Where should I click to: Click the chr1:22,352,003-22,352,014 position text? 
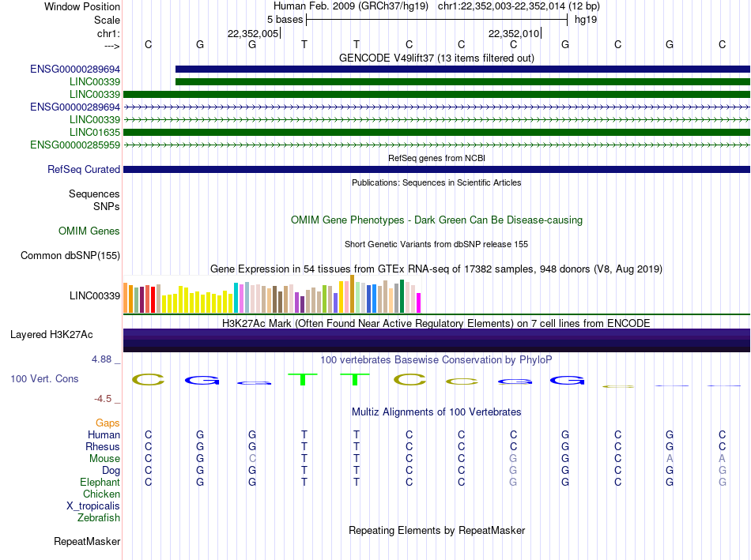501,6
